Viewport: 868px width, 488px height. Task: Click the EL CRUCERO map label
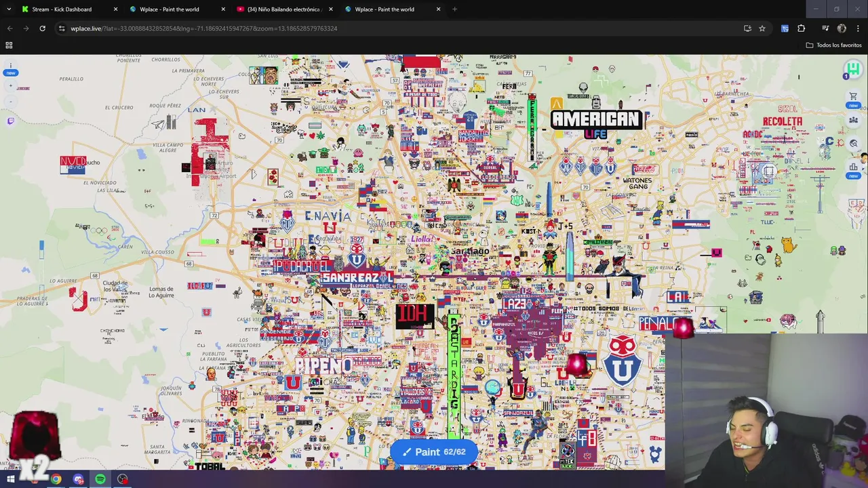[119, 107]
